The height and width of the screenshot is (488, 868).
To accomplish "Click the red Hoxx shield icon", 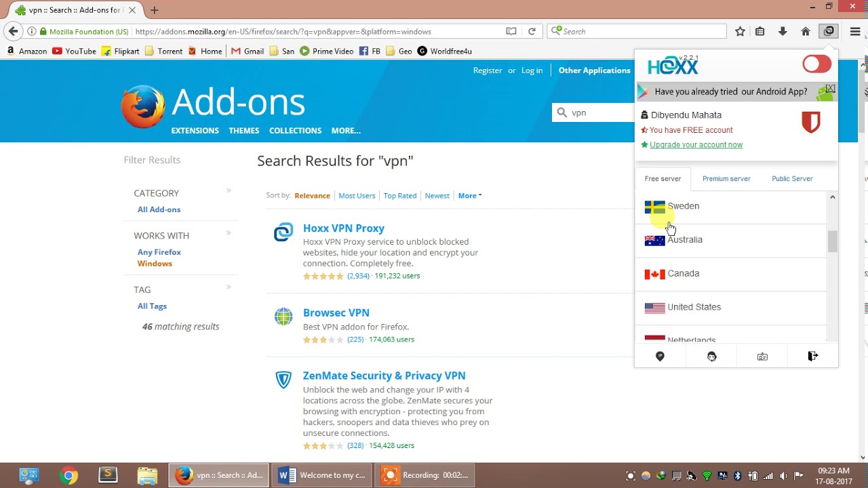I will click(811, 122).
